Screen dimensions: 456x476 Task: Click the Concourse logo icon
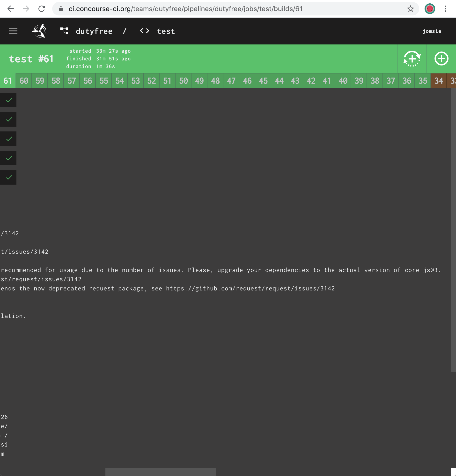point(39,31)
